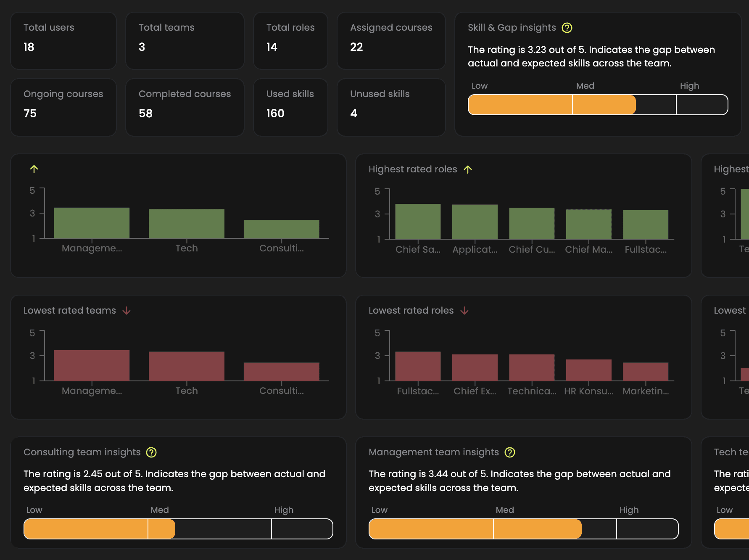Image resolution: width=749 pixels, height=560 pixels.
Task: Click the 'Highest rated roles' heading
Action: (413, 169)
